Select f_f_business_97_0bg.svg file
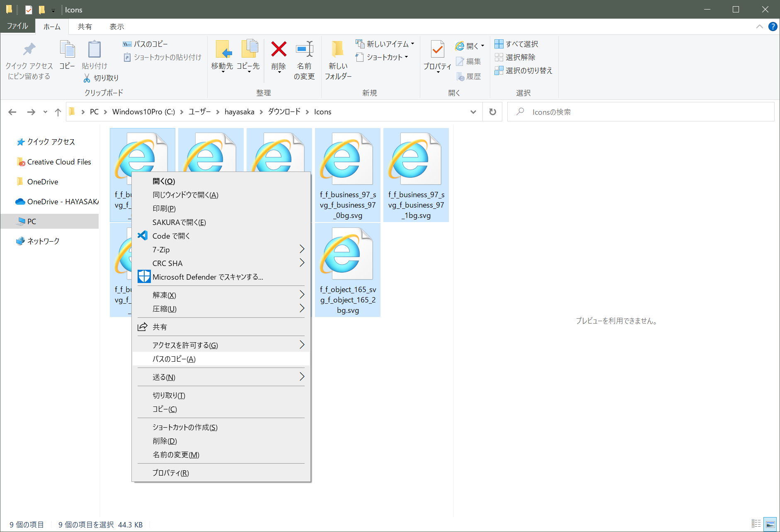Viewport: 780px width, 532px height. coord(348,175)
